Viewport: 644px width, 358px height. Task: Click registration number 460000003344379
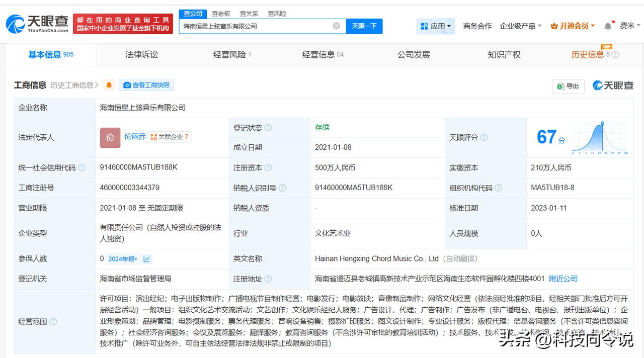130,188
